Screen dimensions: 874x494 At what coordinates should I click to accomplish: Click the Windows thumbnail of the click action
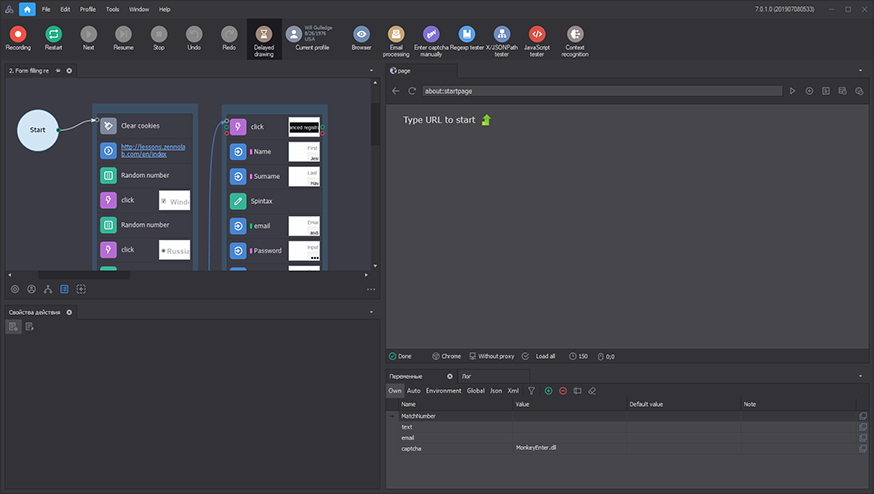click(x=174, y=200)
